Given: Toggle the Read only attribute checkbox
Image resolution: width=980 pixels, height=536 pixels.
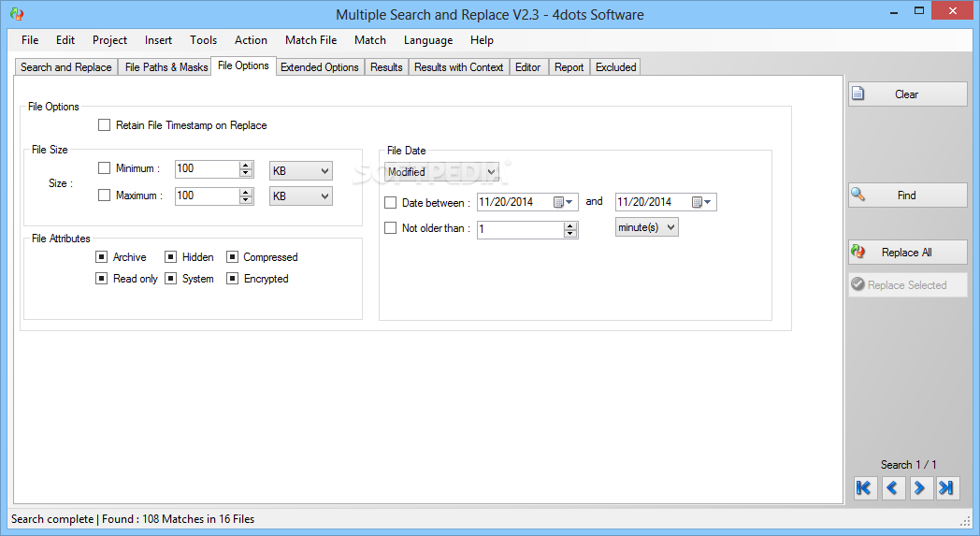Looking at the screenshot, I should pyautogui.click(x=101, y=278).
